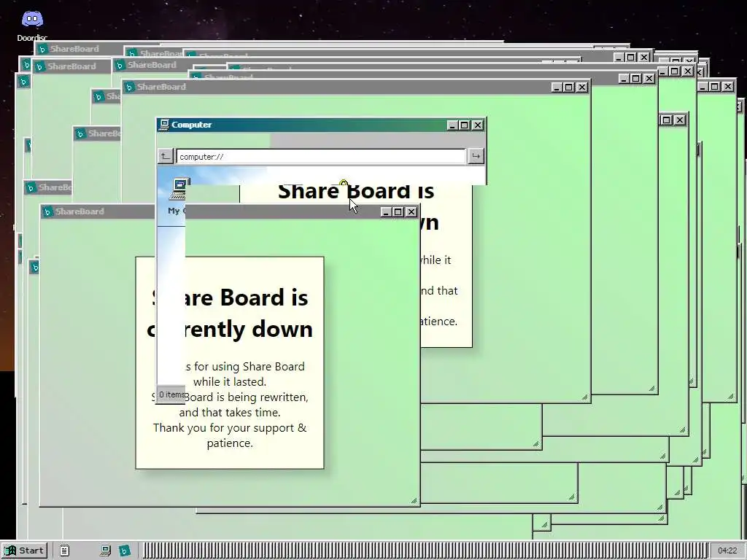This screenshot has width=747, height=560.
Task: Open the Start menu
Action: pos(25,551)
